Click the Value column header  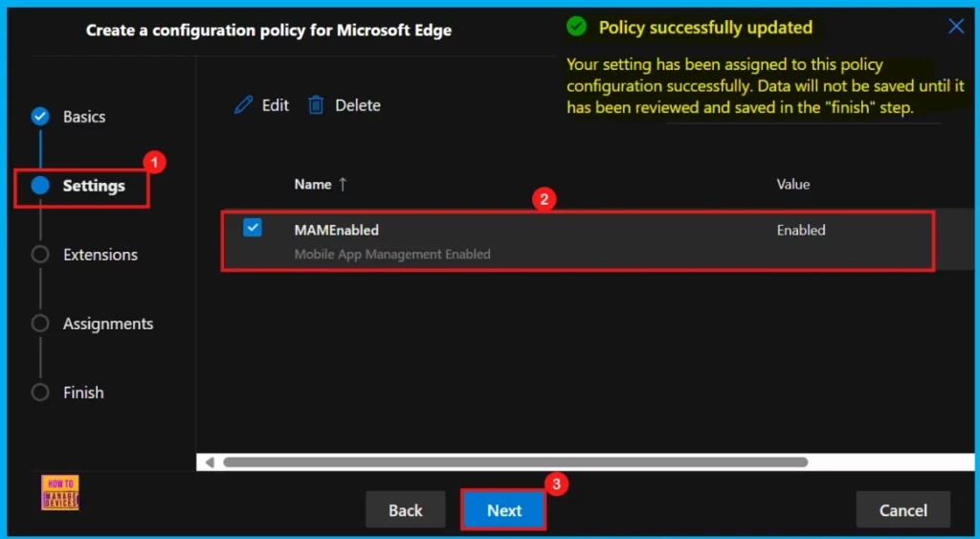(793, 185)
